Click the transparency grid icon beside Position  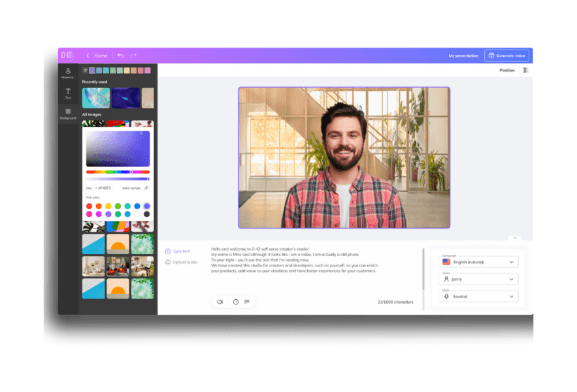[525, 70]
